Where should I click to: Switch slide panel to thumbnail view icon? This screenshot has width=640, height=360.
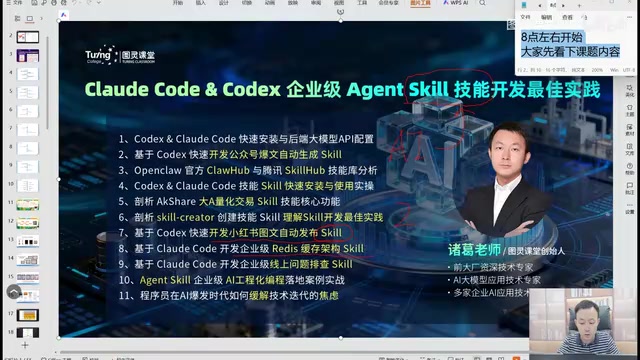click(30, 18)
